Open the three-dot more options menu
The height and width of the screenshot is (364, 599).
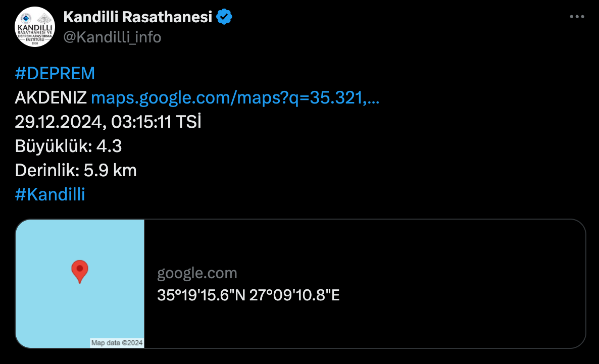[577, 17]
